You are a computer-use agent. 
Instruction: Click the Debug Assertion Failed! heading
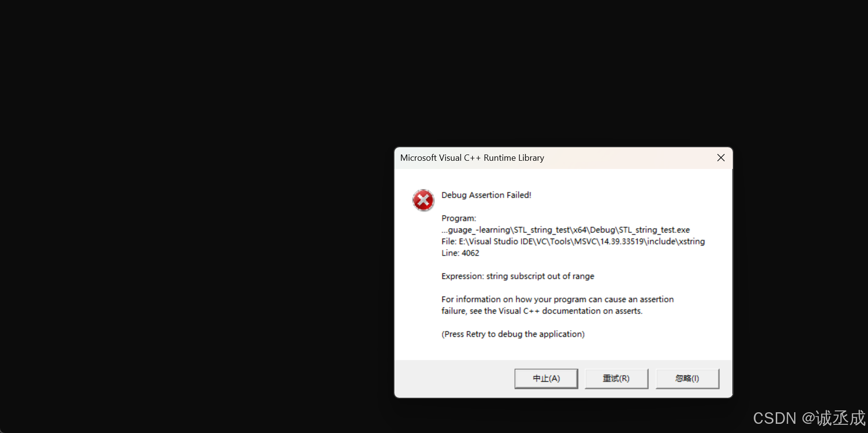click(486, 195)
